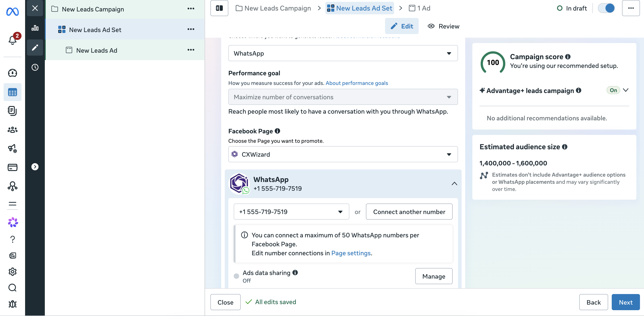644x316 pixels.
Task: Click Connect another number button
Action: click(x=409, y=212)
